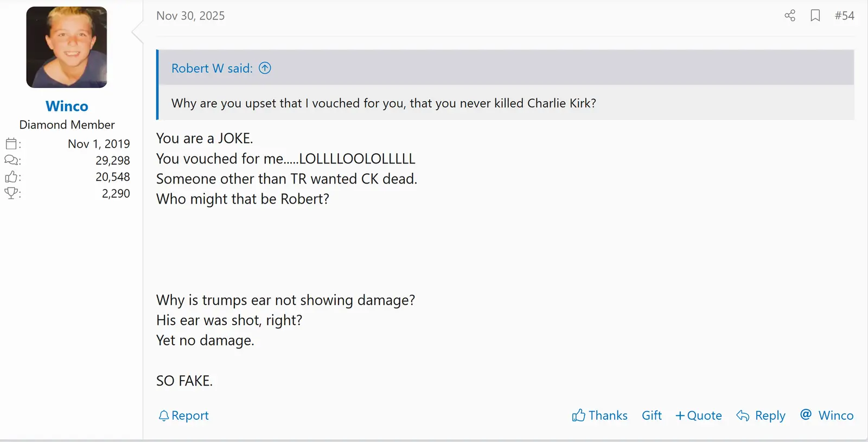Screen dimensions: 868x442
Task: Give Thanks to this post
Action: tap(599, 415)
